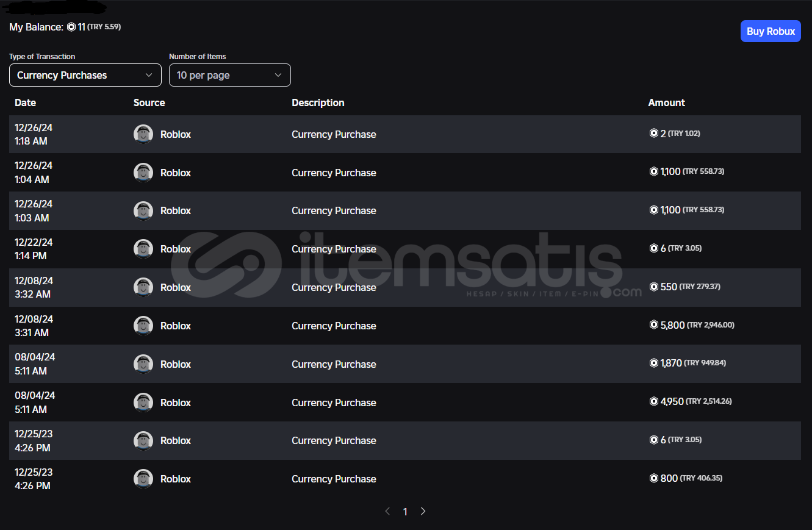Viewport: 812px width, 530px height.
Task: Click the date 12/26/24 1:04 AM
Action: (x=34, y=173)
